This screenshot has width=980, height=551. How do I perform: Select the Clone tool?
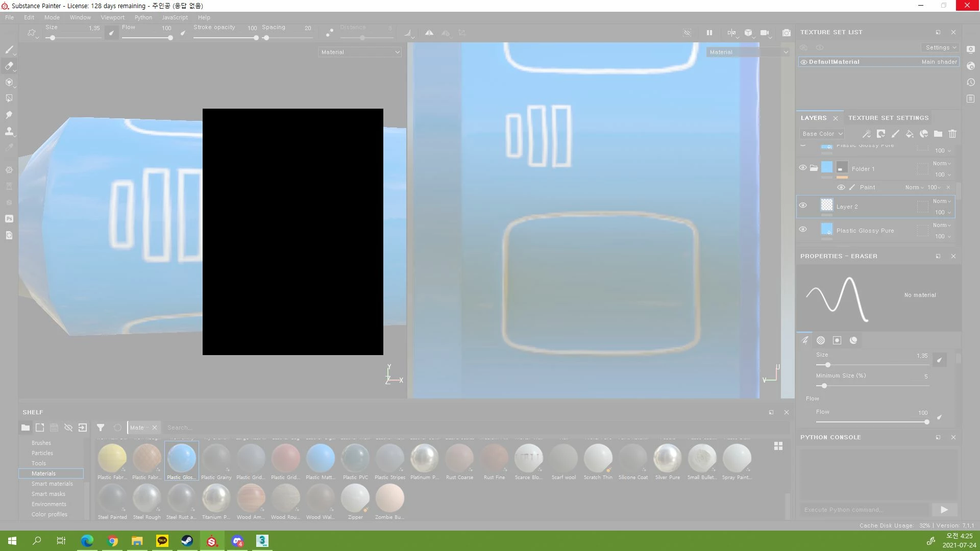[x=9, y=132]
